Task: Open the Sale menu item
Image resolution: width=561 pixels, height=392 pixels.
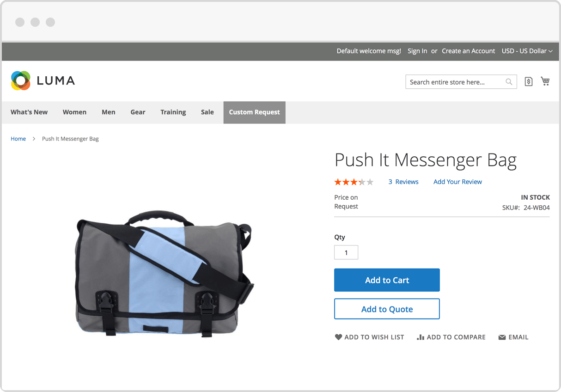Action: coord(207,112)
